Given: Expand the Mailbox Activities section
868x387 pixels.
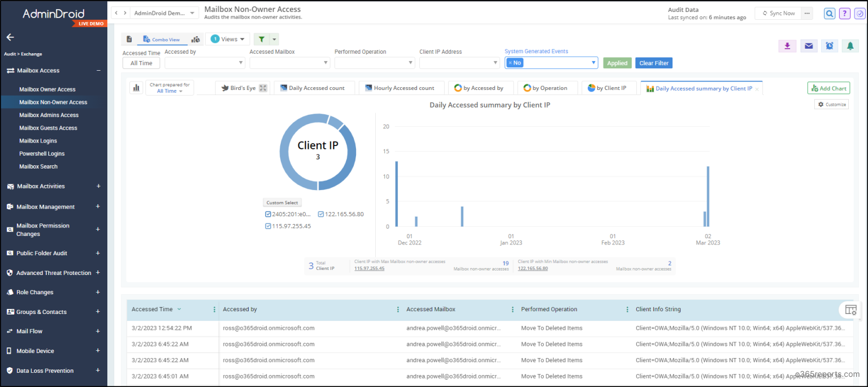Looking at the screenshot, I should [x=98, y=186].
